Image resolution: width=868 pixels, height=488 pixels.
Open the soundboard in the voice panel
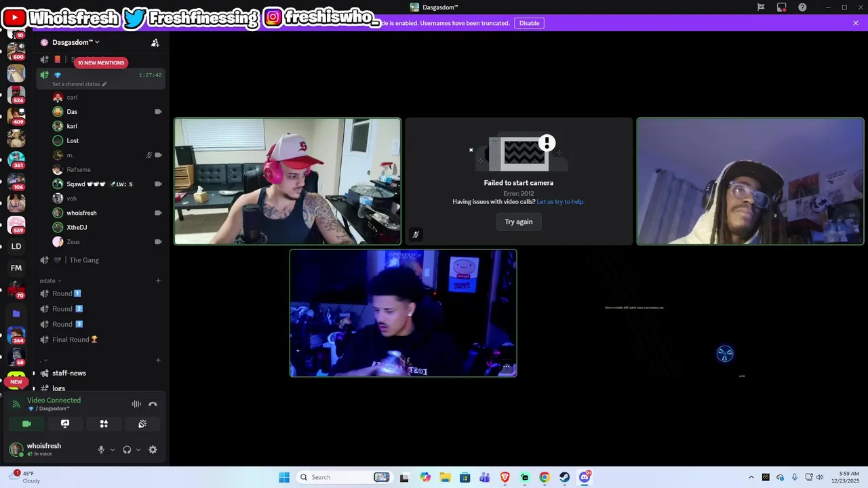coord(142,424)
